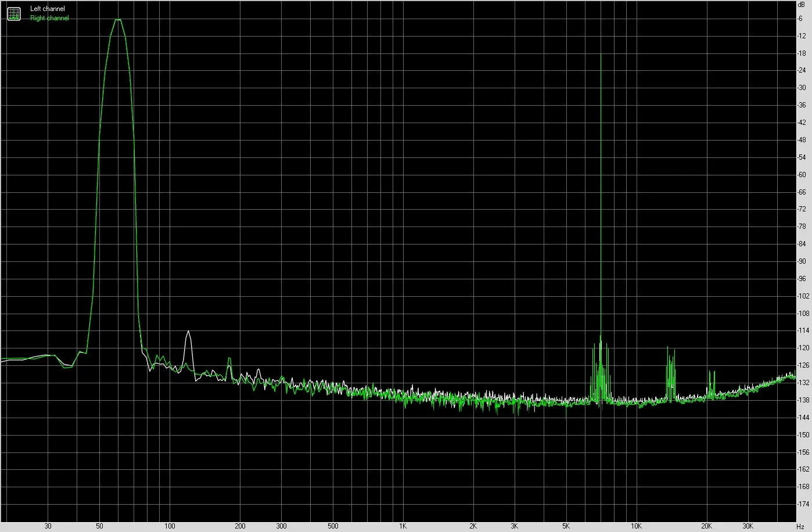Click the dB unit label

tap(802, 4)
